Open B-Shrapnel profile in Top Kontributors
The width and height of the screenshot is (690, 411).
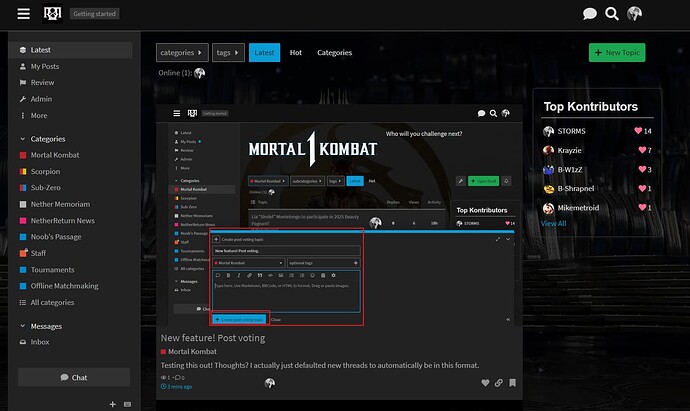[576, 188]
